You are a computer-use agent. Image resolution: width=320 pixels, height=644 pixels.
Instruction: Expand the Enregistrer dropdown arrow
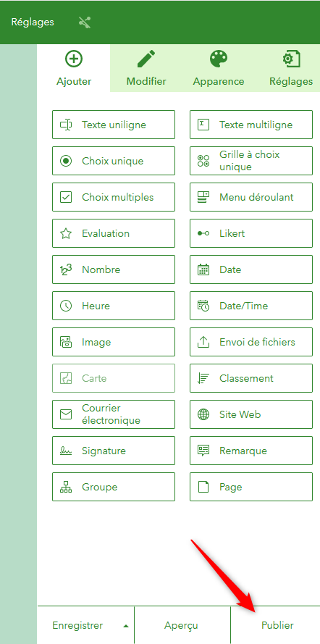(126, 627)
